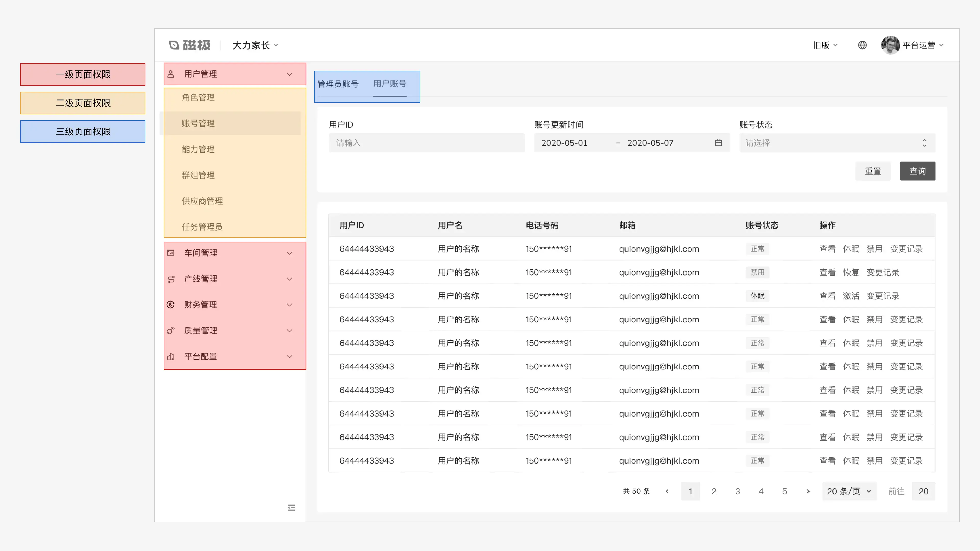Click the collapse sidebar toggle icon

(291, 507)
